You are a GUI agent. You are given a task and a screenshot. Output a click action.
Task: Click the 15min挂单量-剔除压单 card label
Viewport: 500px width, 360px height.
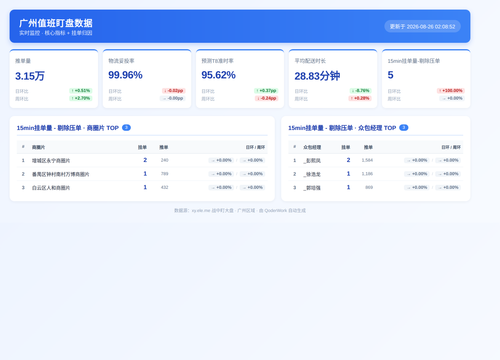414,61
